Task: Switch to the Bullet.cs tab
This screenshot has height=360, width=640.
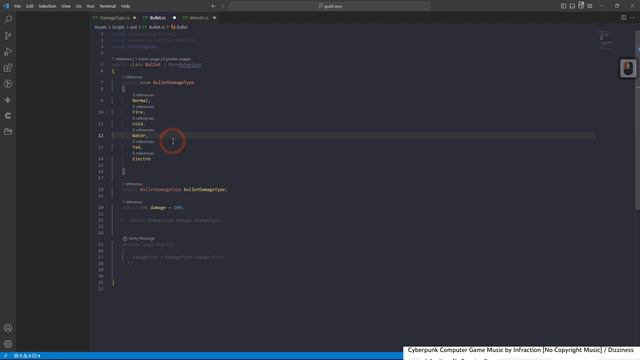Action: (158, 18)
